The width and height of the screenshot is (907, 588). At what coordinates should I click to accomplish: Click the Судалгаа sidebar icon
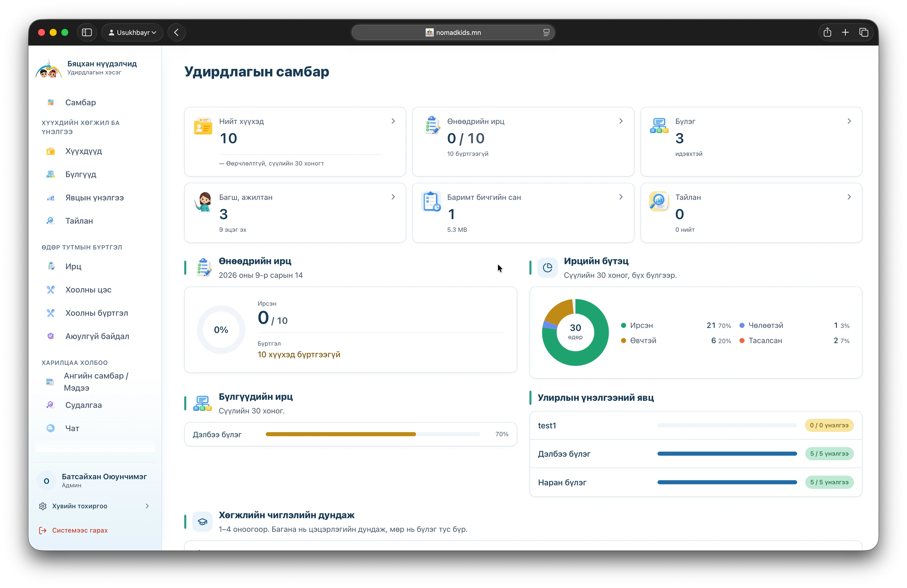(50, 405)
